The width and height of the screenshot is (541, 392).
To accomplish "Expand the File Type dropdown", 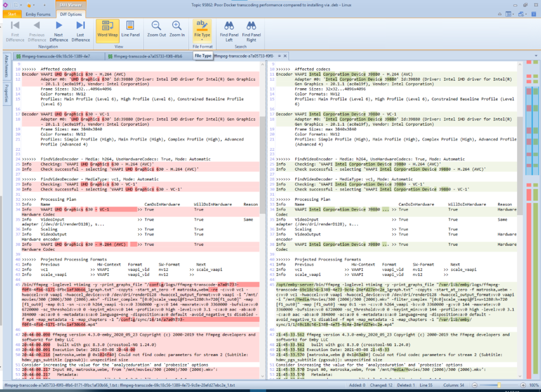I will coord(202,39).
